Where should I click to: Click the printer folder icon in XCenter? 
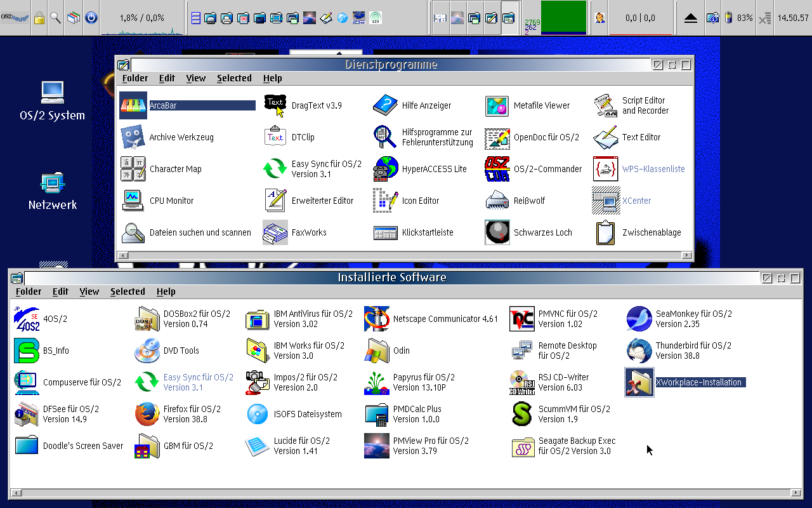tap(226, 18)
